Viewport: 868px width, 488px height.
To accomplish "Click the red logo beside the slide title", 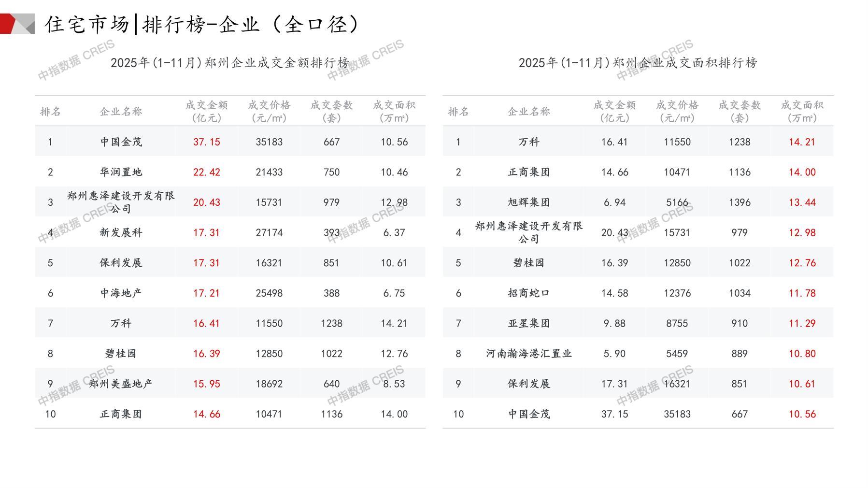I will click(x=17, y=24).
